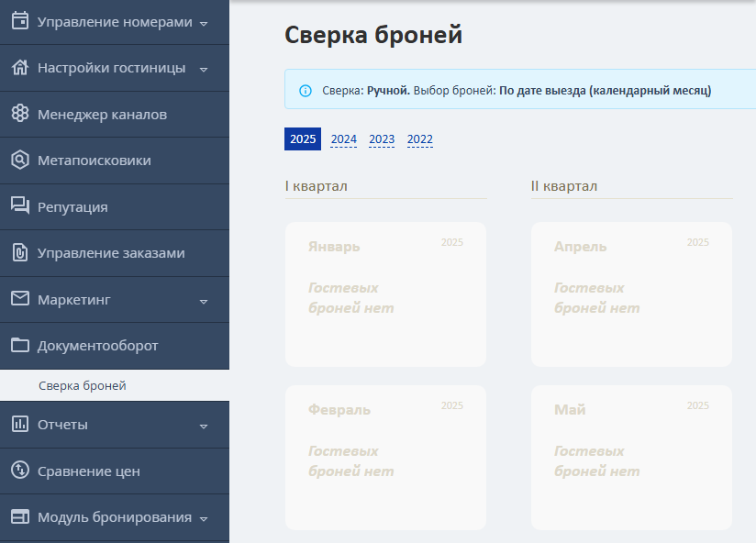
Task: Open Менеджер каналов menu item
Action: [x=115, y=114]
